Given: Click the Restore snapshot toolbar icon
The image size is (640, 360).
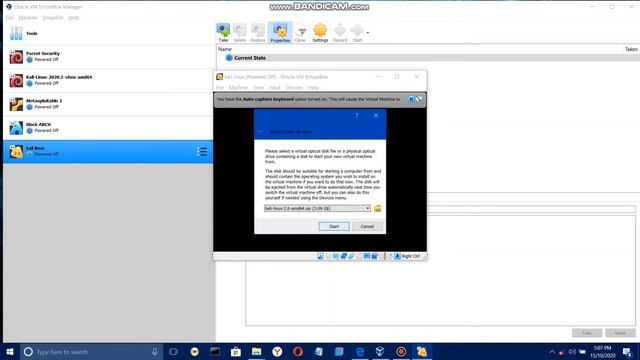Looking at the screenshot, I should point(258,33).
